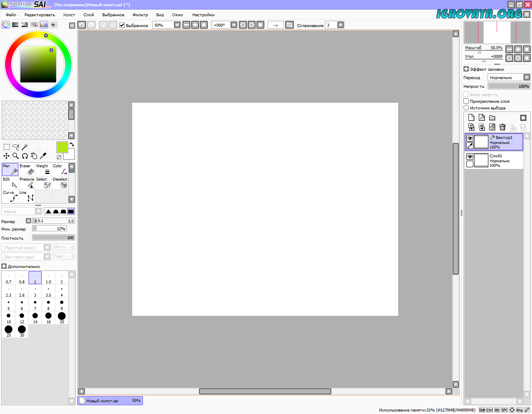Choose the Lasso selection tool

point(16,147)
